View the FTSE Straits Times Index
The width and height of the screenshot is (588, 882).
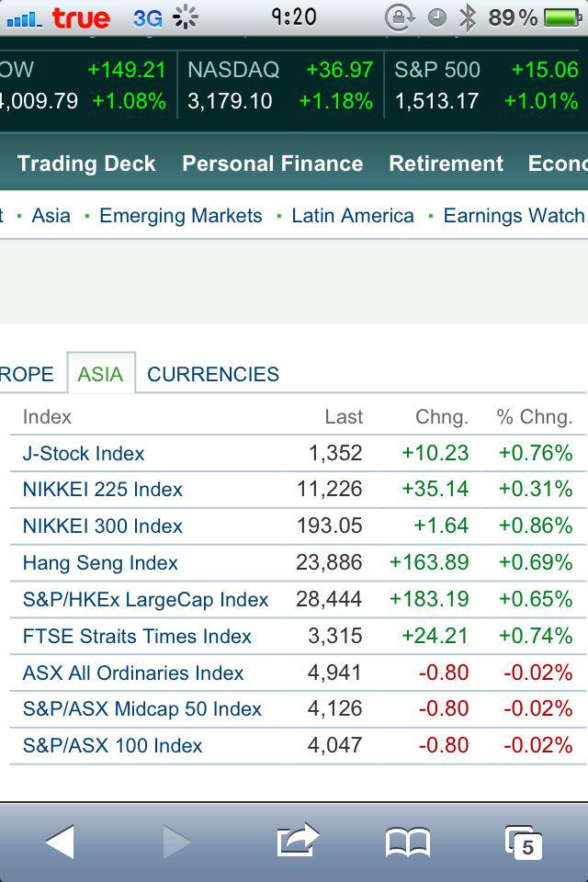coord(137,636)
